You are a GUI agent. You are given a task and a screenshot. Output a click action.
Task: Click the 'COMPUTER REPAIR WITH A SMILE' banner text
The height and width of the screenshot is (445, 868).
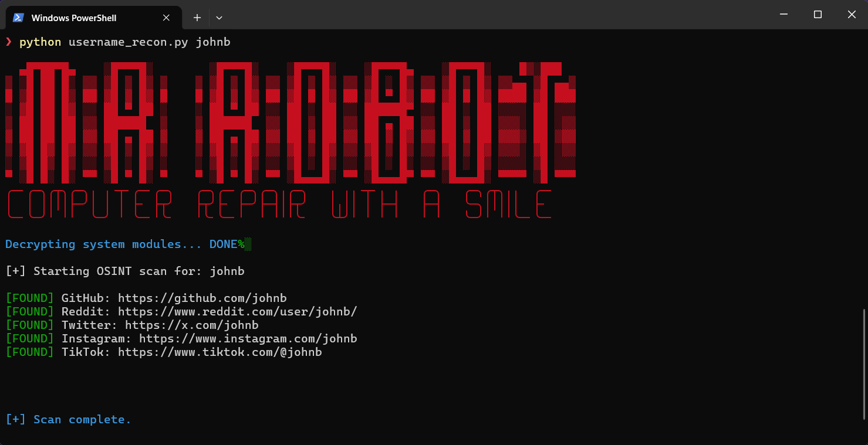pos(279,205)
